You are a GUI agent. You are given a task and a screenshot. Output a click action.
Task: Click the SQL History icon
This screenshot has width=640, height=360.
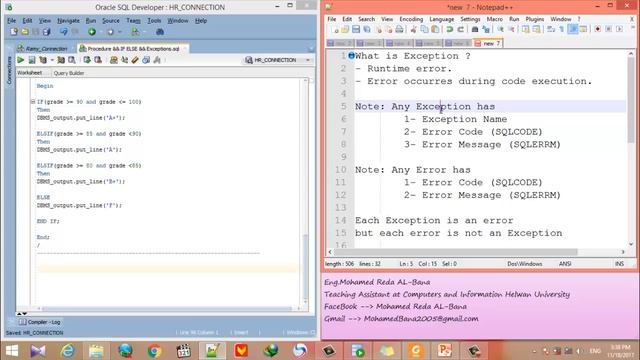coord(146,60)
